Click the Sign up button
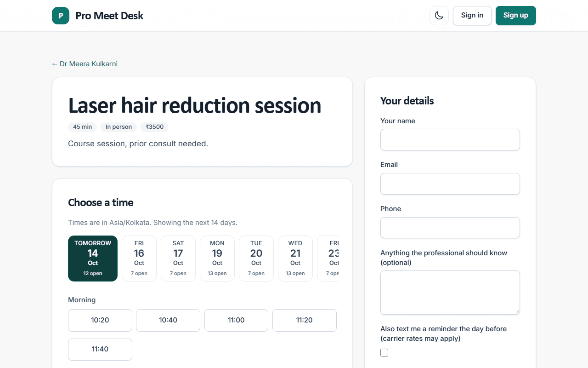This screenshot has width=588, height=368. coord(516,16)
